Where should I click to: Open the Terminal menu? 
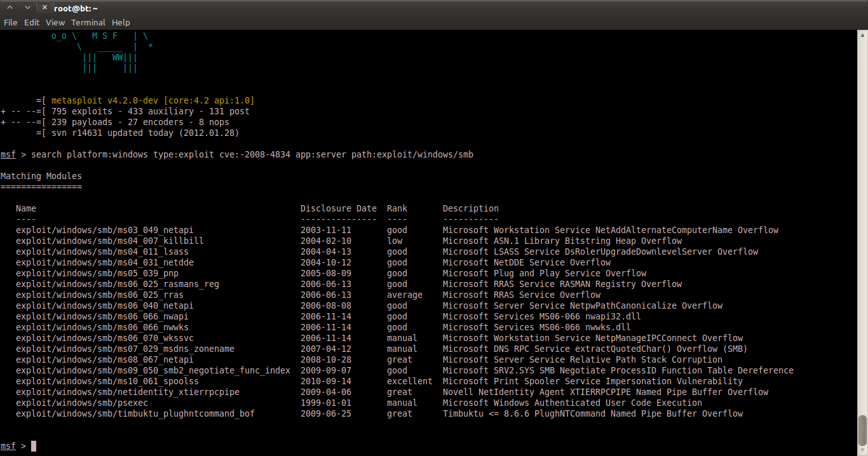pos(88,22)
